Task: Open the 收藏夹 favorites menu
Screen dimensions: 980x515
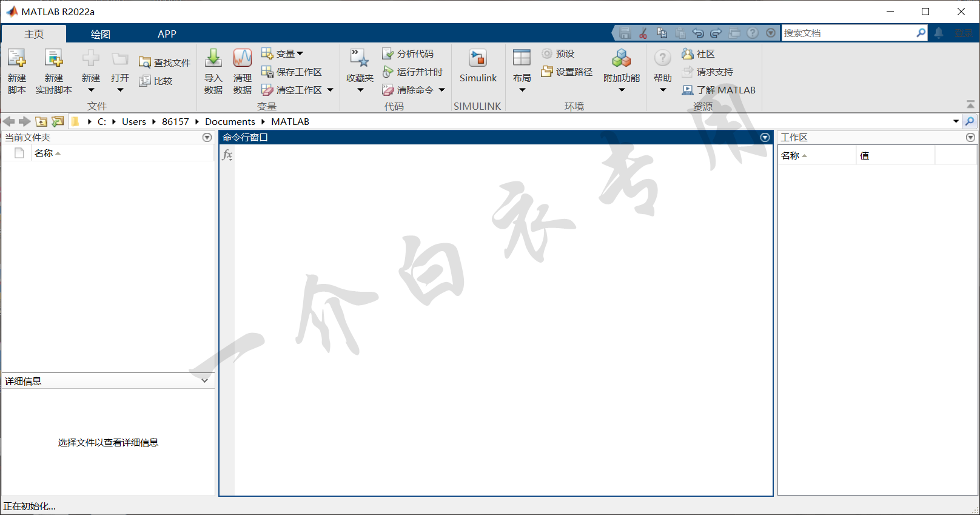Action: coord(360,71)
